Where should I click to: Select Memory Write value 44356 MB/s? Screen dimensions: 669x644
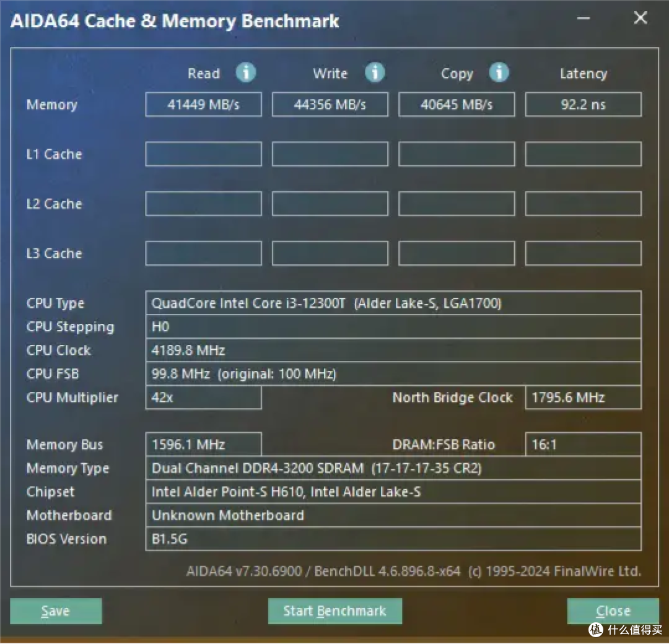[330, 105]
